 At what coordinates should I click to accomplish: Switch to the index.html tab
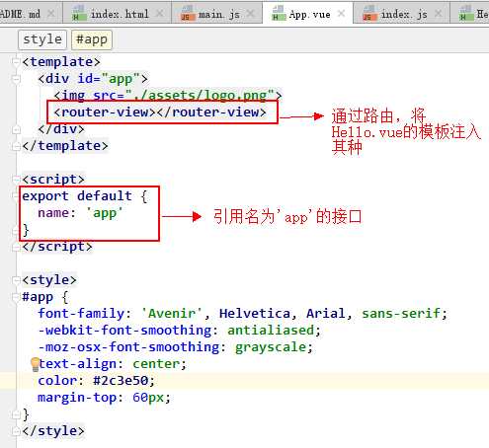coord(117,14)
